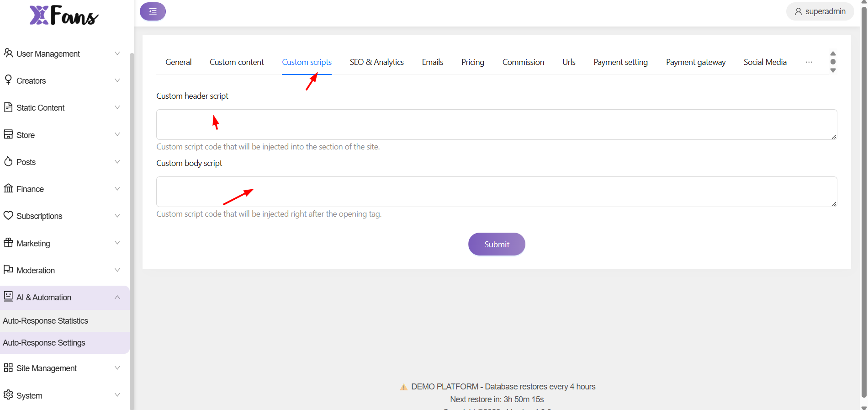The image size is (868, 410).
Task: Click the Finance bank icon
Action: pyautogui.click(x=8, y=188)
